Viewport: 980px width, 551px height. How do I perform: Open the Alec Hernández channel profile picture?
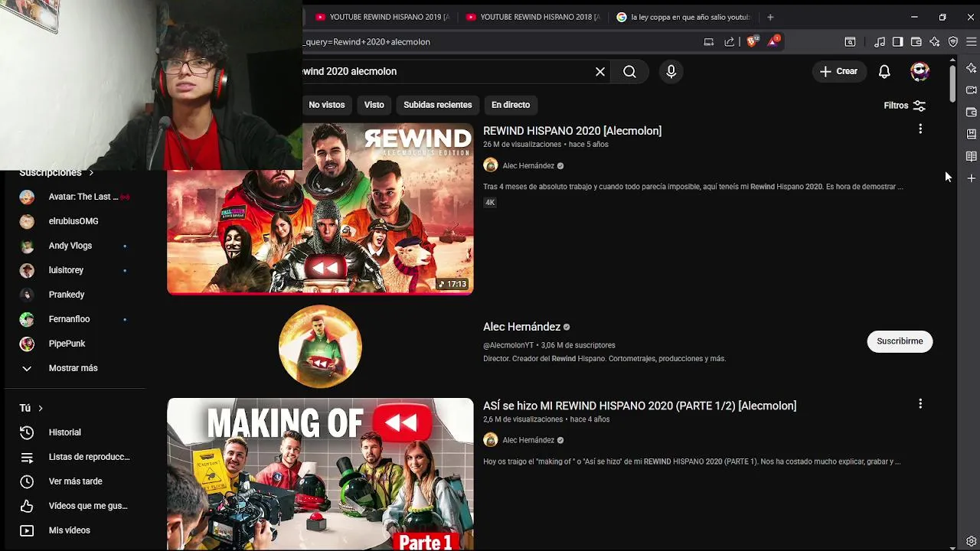320,347
